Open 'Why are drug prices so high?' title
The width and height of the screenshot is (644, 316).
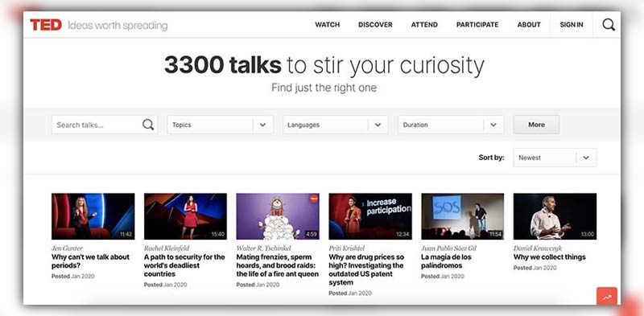(366, 269)
